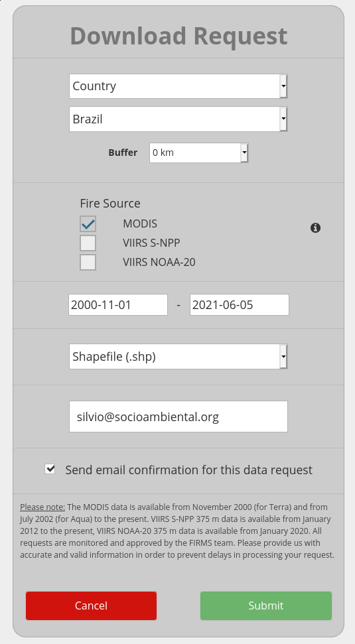Open the Country area type dropdown
The height and width of the screenshot is (644, 355).
coord(178,86)
